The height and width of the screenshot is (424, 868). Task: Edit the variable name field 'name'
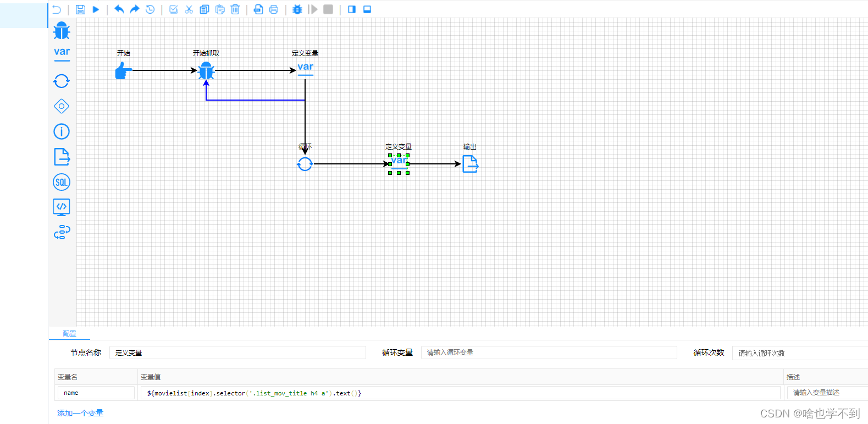(x=96, y=393)
